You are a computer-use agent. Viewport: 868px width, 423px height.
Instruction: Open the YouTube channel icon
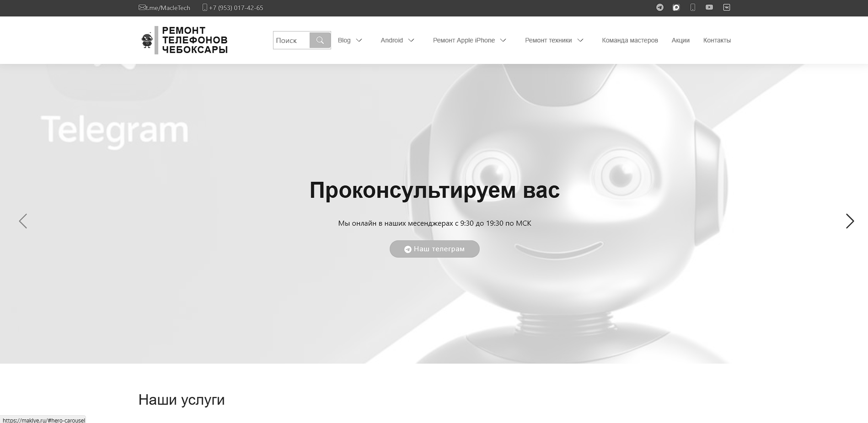(x=709, y=7)
